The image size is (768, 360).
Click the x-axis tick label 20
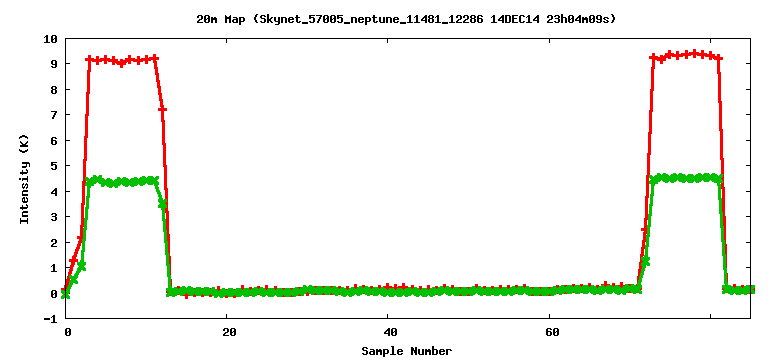[x=229, y=333]
